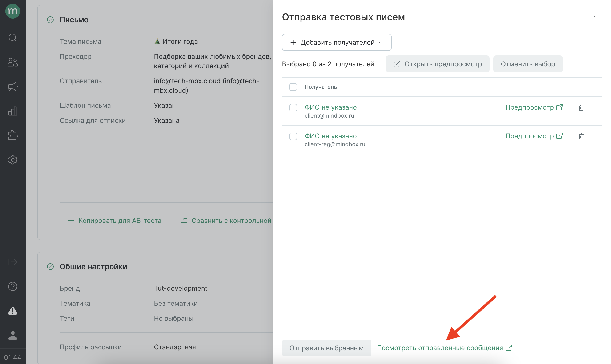Click the 01:44 timer in the sidebar
Screen dimensions: 611x364
pyautogui.click(x=12, y=357)
